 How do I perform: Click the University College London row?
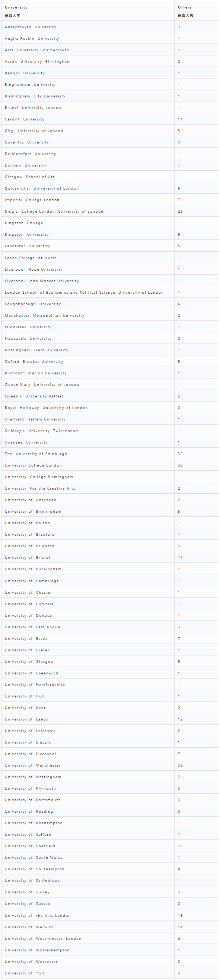(109, 465)
